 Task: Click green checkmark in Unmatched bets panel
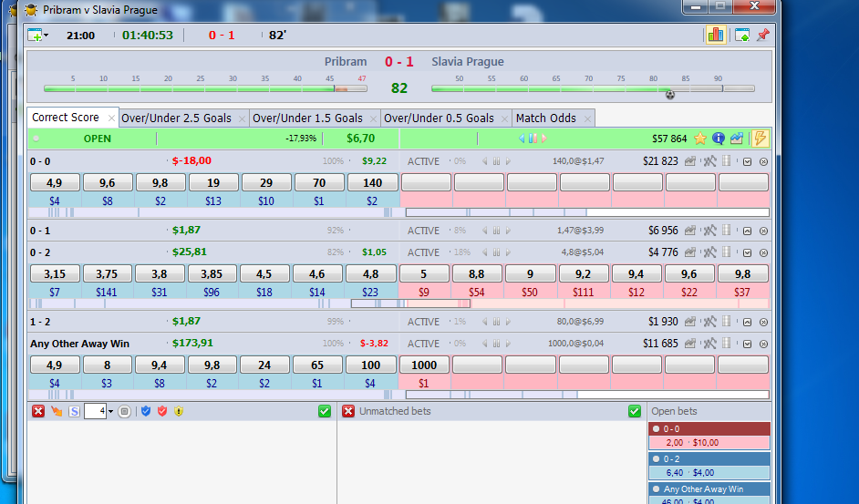(x=635, y=411)
